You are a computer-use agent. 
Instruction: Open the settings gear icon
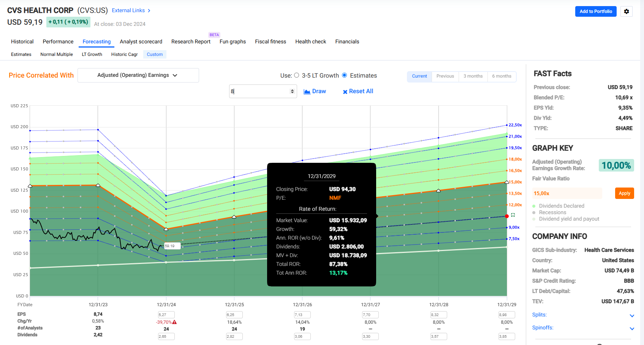pos(626,11)
